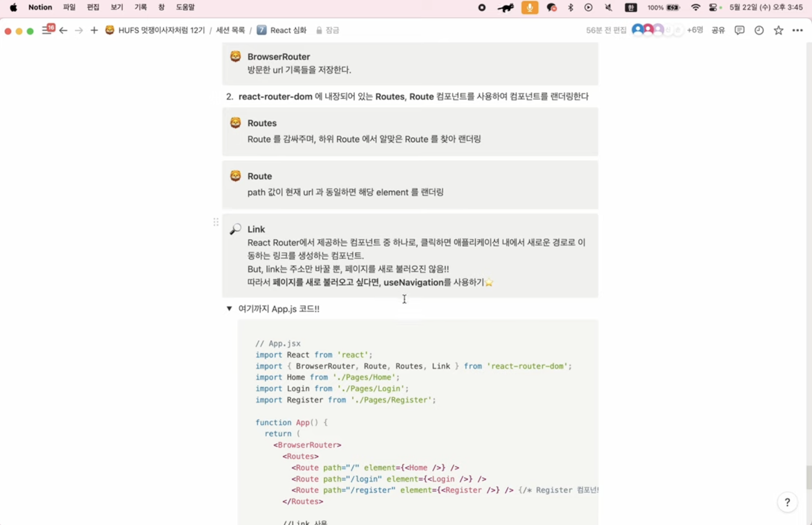Click the first blue user avatar

pos(637,30)
